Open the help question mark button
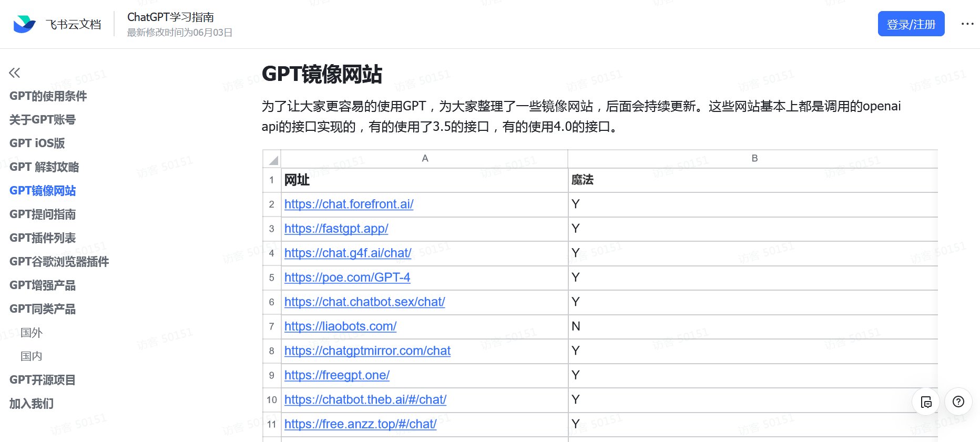The image size is (980, 442). pos(958,402)
